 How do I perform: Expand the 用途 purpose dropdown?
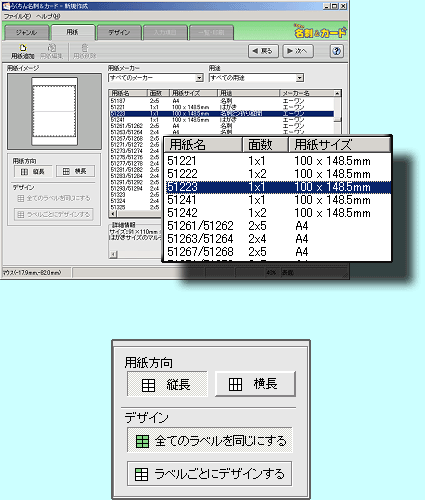[300, 78]
